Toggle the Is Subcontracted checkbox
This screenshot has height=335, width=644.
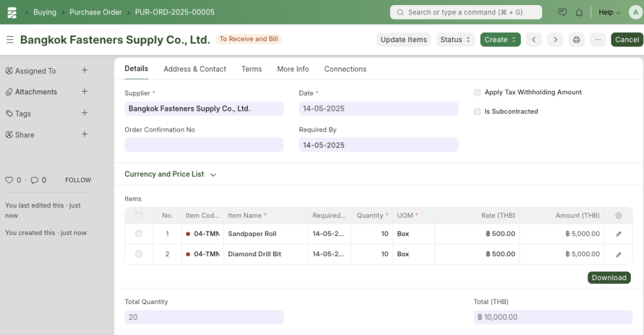pyautogui.click(x=477, y=111)
